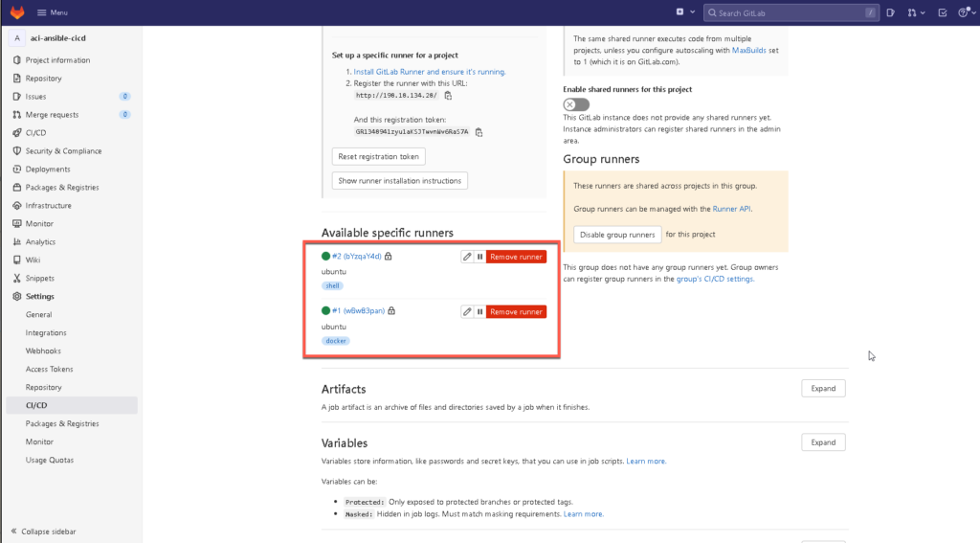Toggle Enable shared runners for this project
This screenshot has height=543, width=980.
pyautogui.click(x=575, y=104)
